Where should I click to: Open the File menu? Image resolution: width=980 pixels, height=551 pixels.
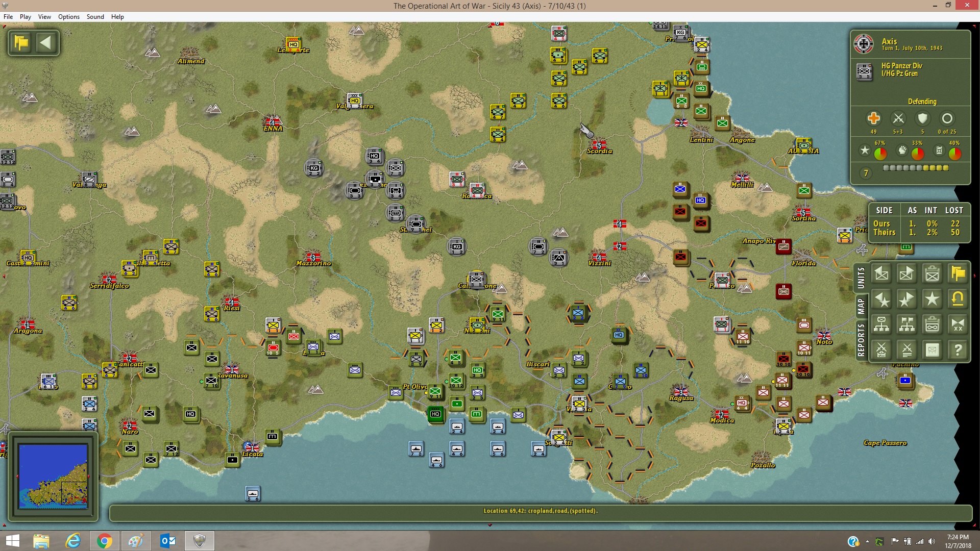[x=8, y=17]
